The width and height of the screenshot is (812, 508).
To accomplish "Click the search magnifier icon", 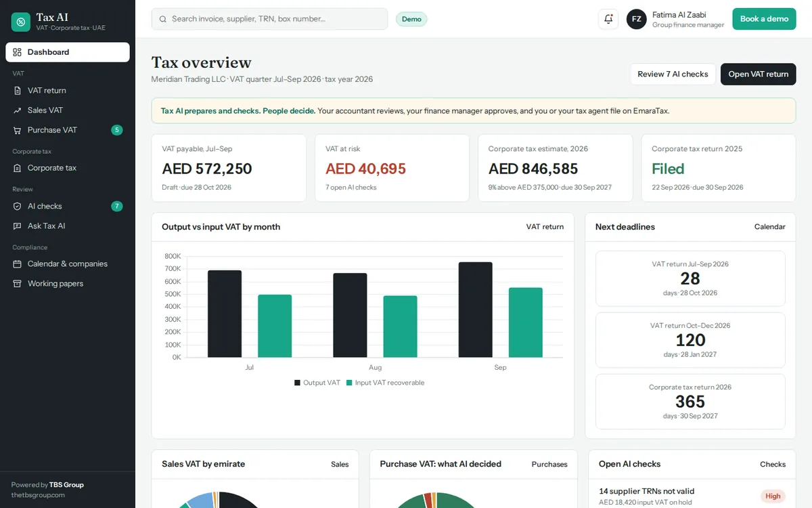I will (162, 19).
